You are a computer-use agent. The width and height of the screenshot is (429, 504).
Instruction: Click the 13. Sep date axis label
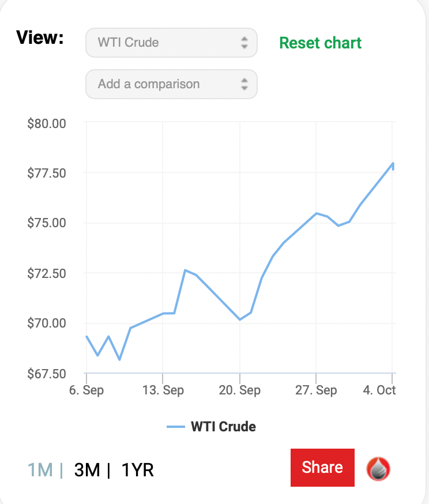coord(163,390)
